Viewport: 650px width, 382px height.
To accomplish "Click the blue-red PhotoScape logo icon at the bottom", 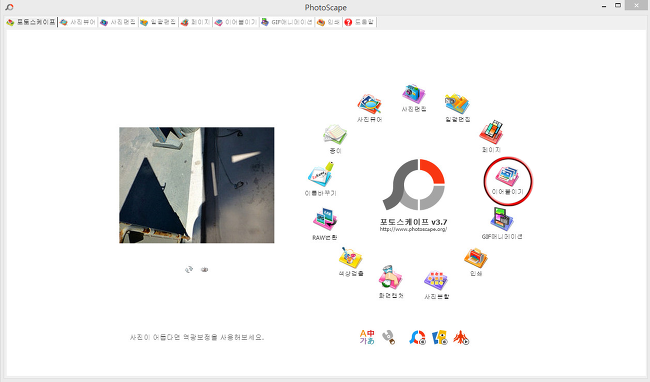I will 417,338.
